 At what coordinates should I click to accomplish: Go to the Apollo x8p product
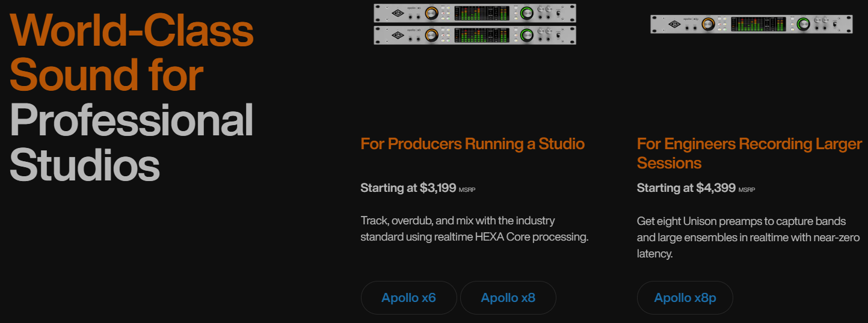click(x=685, y=298)
